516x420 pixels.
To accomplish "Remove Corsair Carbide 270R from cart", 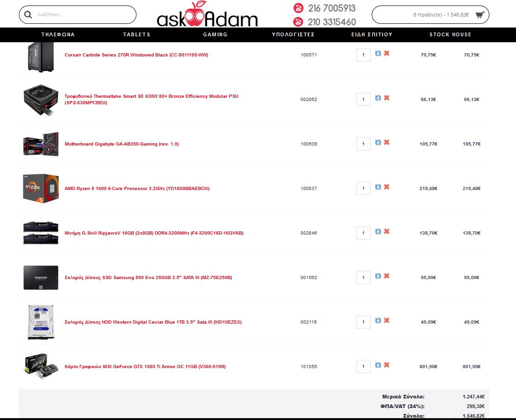I will pyautogui.click(x=387, y=53).
